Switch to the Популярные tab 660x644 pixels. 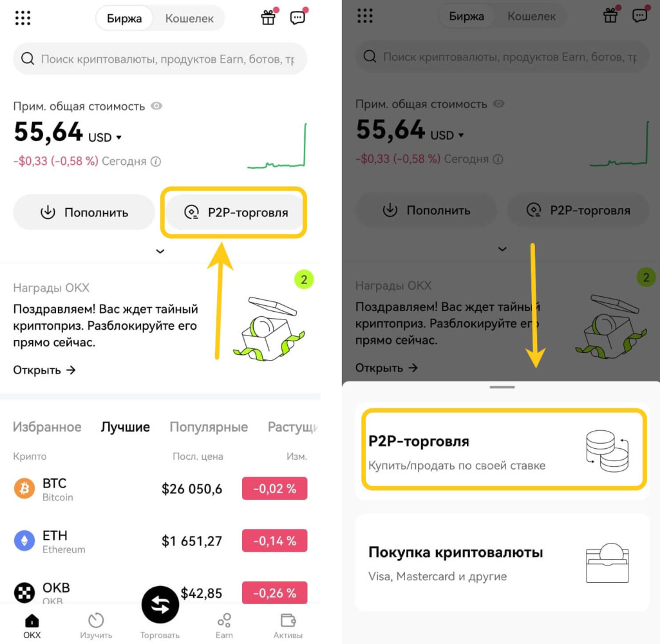click(209, 427)
